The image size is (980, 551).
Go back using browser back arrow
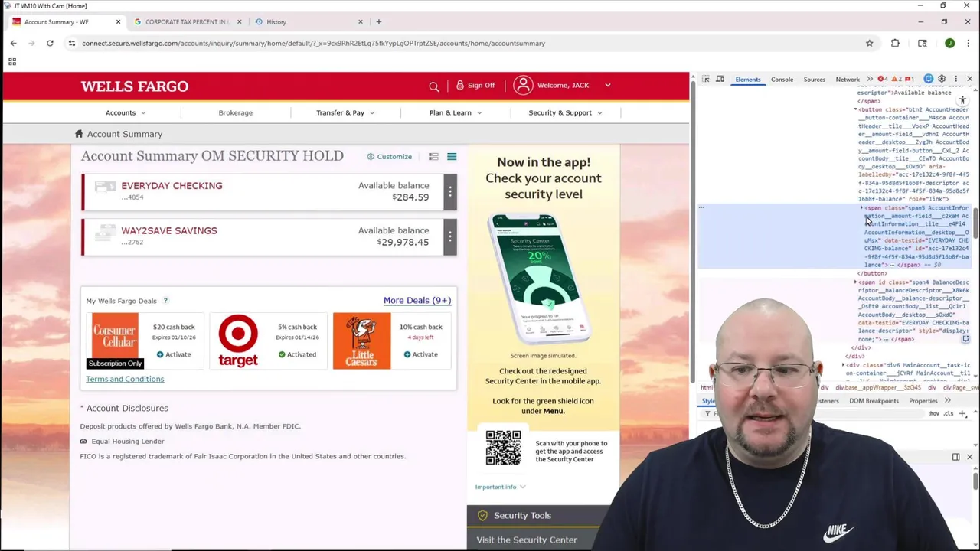click(x=13, y=43)
